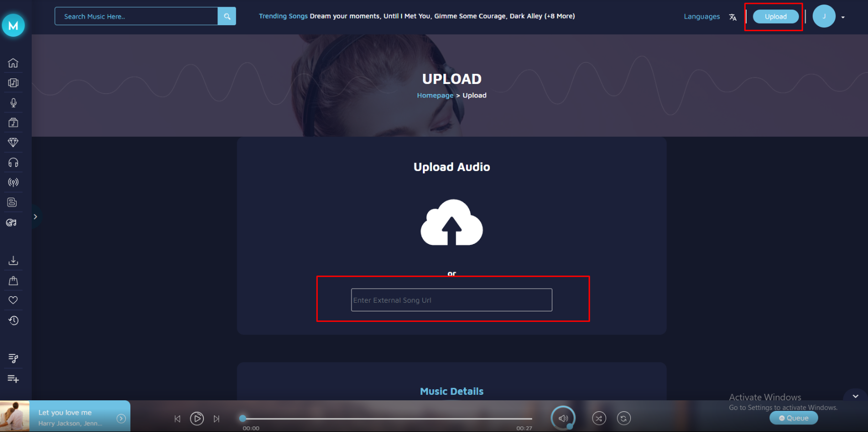Open the Languages selector
The image size is (868, 432).
(701, 17)
